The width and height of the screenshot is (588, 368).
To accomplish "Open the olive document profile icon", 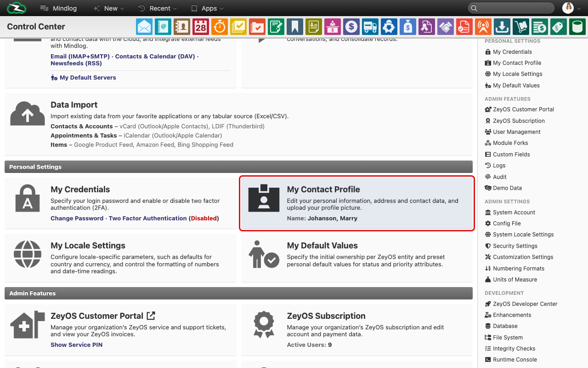I will coord(314,27).
